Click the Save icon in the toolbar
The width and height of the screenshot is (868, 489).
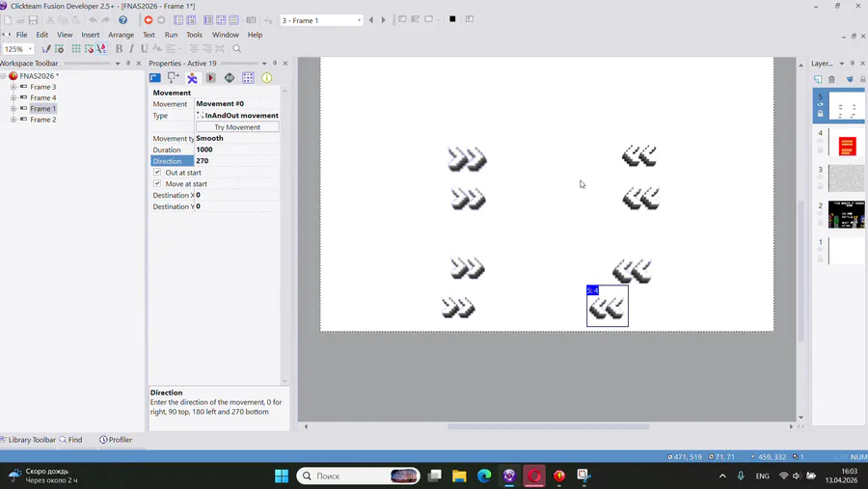[33, 20]
